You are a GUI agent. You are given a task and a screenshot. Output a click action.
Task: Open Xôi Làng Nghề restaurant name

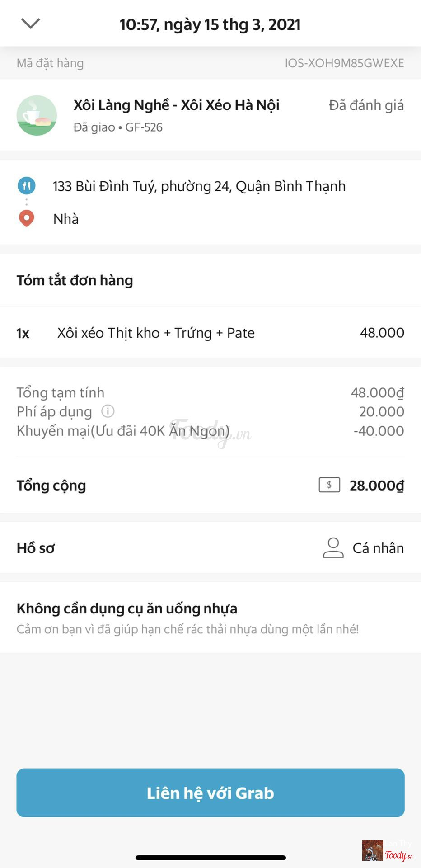tap(176, 105)
